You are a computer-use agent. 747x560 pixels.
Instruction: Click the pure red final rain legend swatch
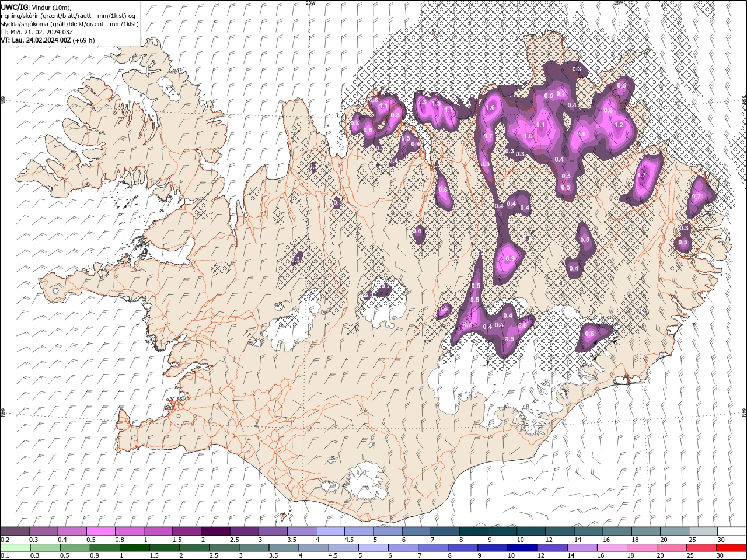(731, 548)
